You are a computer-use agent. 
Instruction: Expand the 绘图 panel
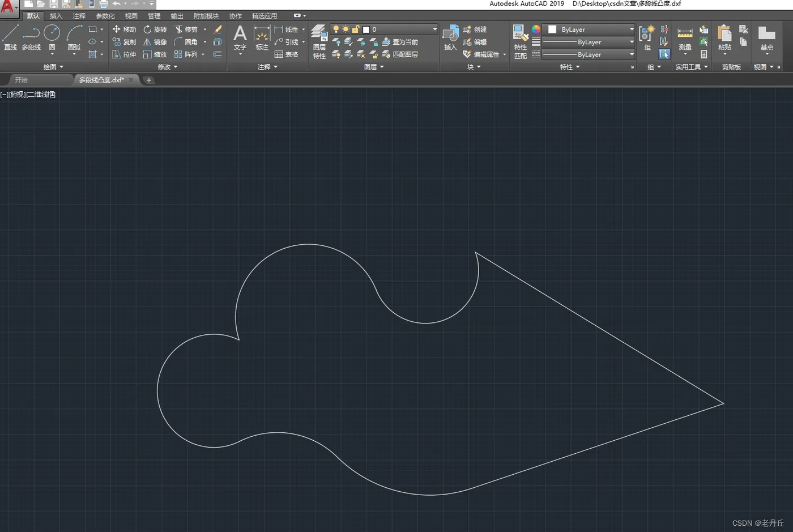click(x=53, y=67)
